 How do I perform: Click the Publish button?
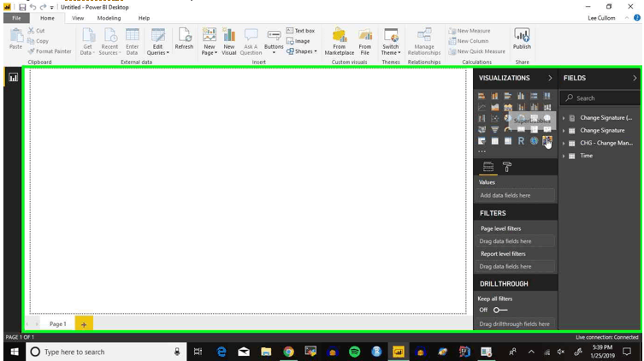pyautogui.click(x=522, y=39)
